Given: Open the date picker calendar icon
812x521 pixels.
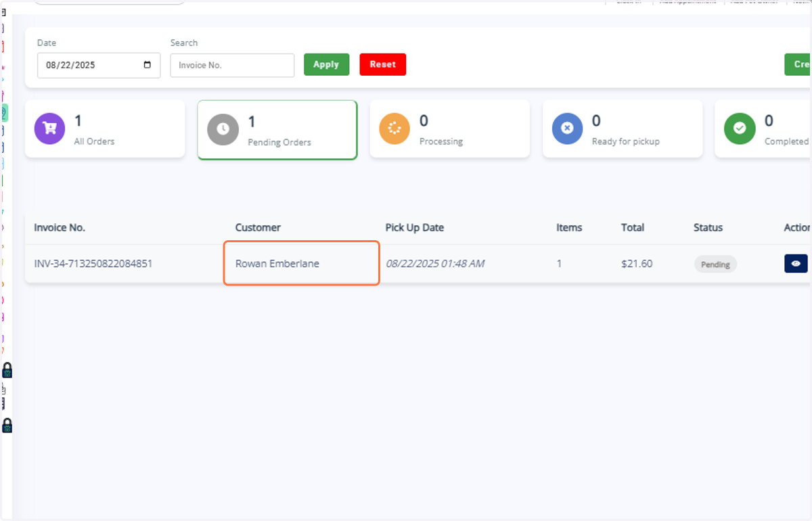Looking at the screenshot, I should coord(148,66).
